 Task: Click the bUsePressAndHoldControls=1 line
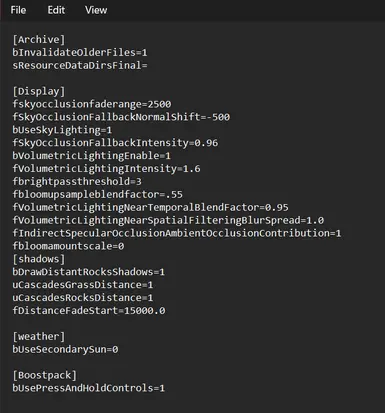(88, 388)
